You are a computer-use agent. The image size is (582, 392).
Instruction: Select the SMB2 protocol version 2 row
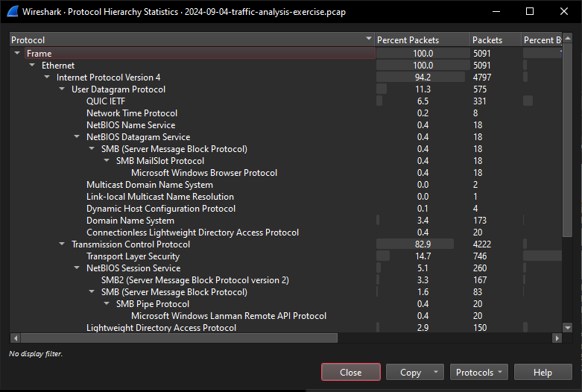tap(285, 280)
